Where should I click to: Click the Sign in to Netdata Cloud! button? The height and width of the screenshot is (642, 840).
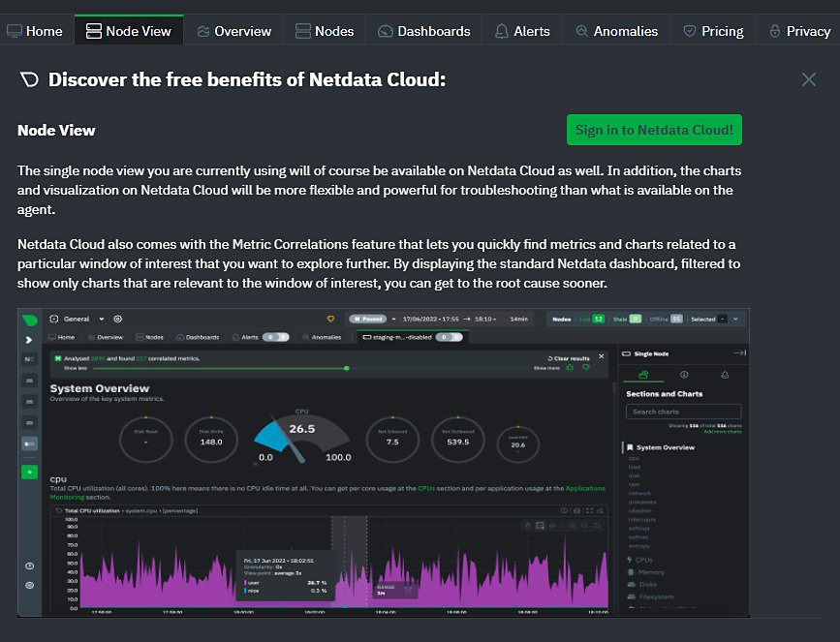point(654,130)
